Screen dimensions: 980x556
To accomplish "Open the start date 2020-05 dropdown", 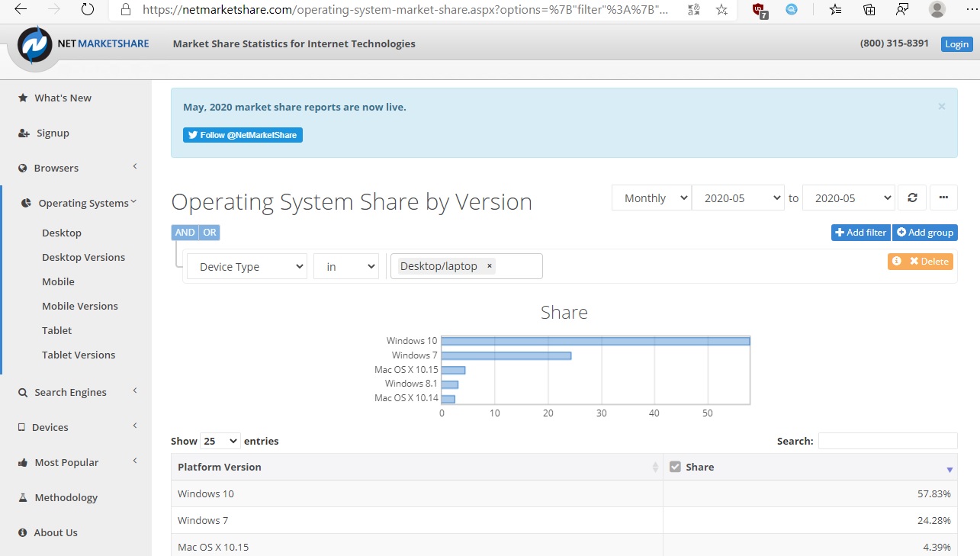I will [738, 198].
